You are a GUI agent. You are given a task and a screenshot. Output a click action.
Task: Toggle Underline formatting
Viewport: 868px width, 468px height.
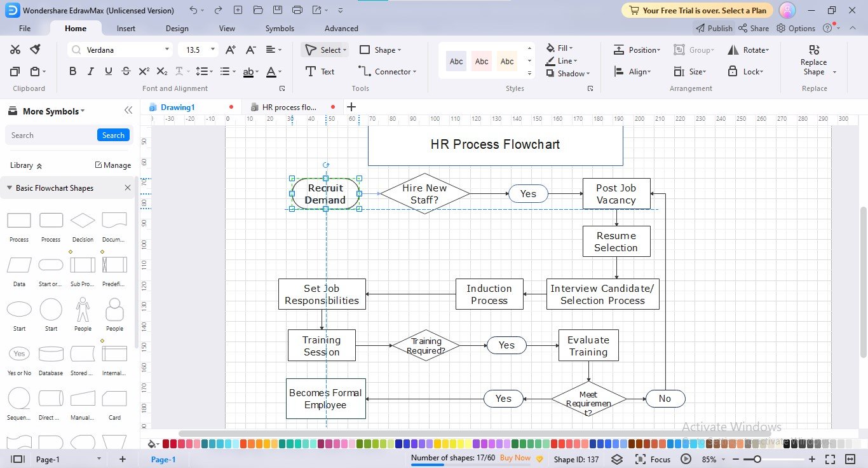(109, 71)
